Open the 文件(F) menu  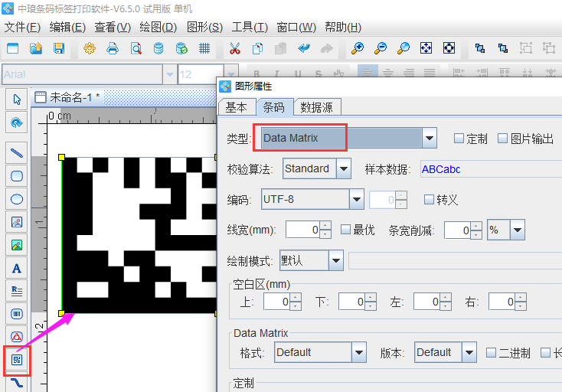(x=22, y=28)
